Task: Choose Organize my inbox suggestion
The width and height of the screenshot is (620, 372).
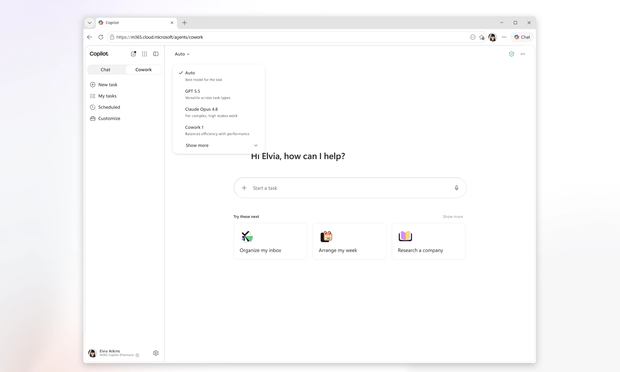Action: click(x=270, y=241)
